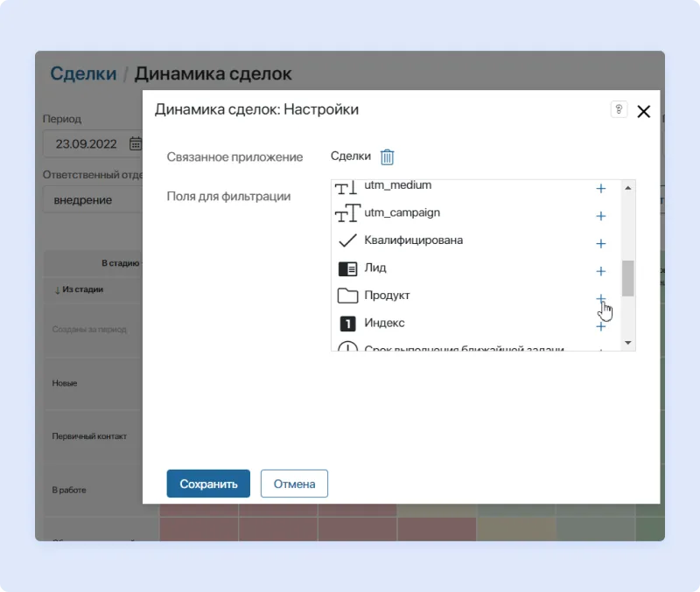The width and height of the screenshot is (700, 592).
Task: Click the linked app icon beside Лид
Action: (x=347, y=268)
